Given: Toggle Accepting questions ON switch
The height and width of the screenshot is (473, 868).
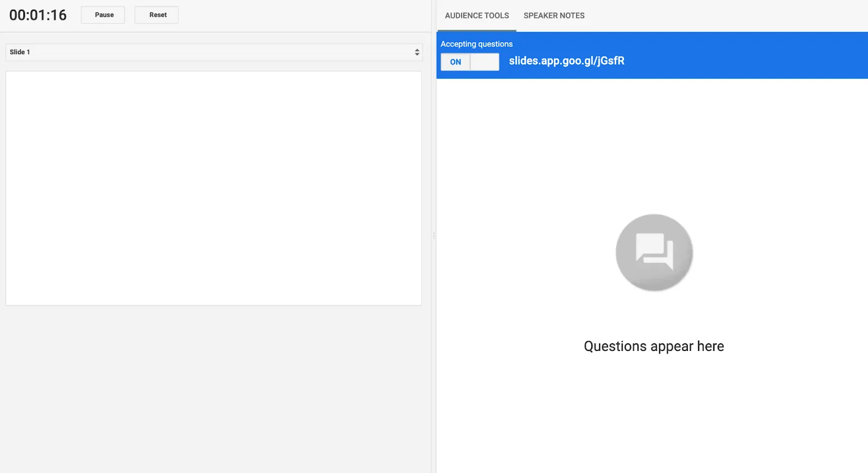Looking at the screenshot, I should pos(470,62).
